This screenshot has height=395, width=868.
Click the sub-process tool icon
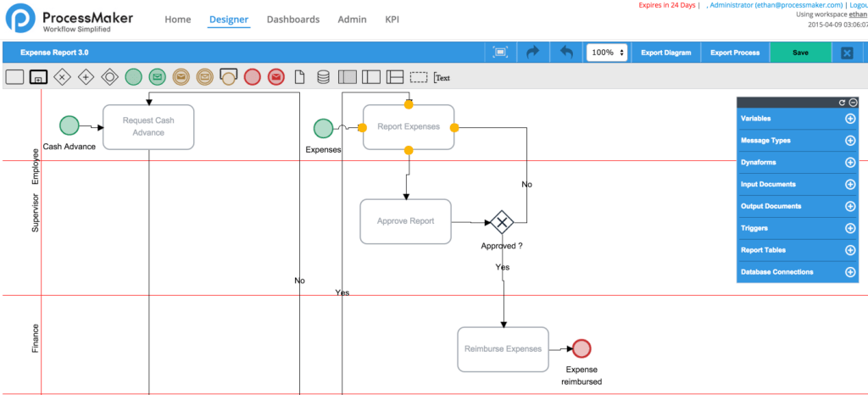[x=38, y=77]
